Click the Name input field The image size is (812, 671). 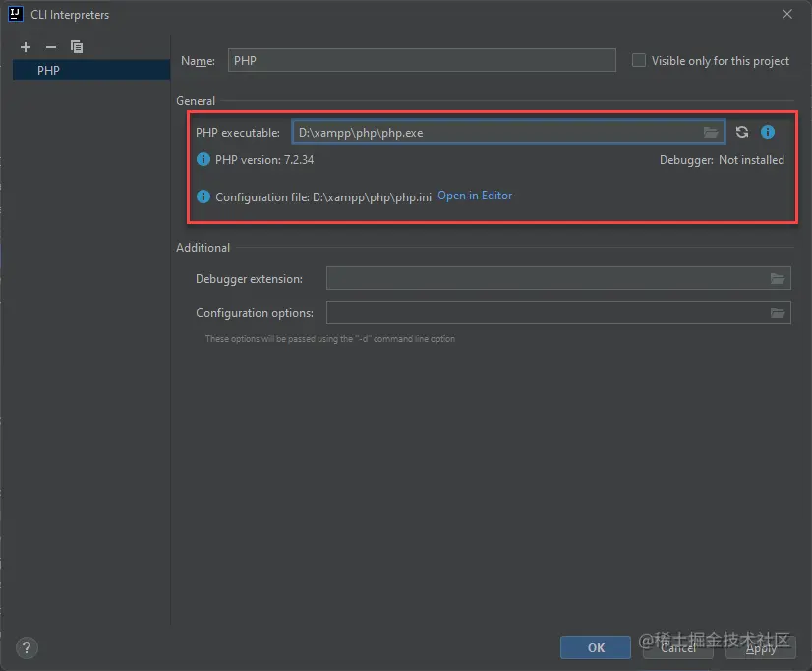[x=423, y=60]
